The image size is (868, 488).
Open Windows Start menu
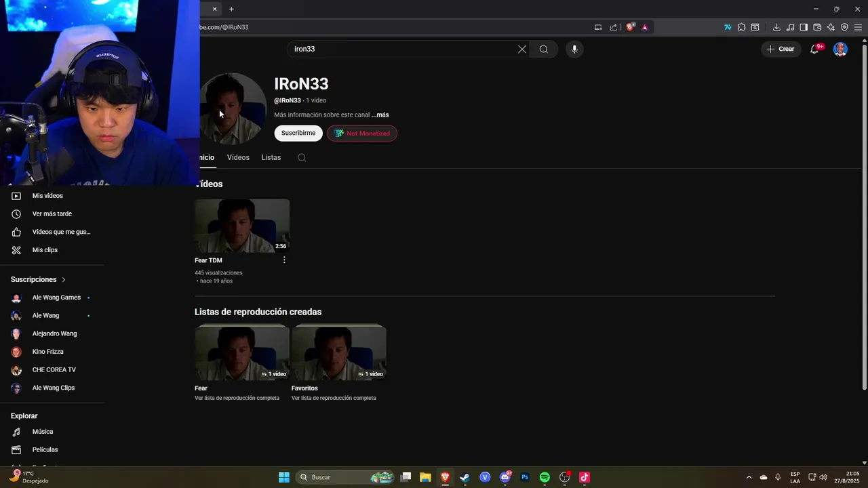point(284,477)
